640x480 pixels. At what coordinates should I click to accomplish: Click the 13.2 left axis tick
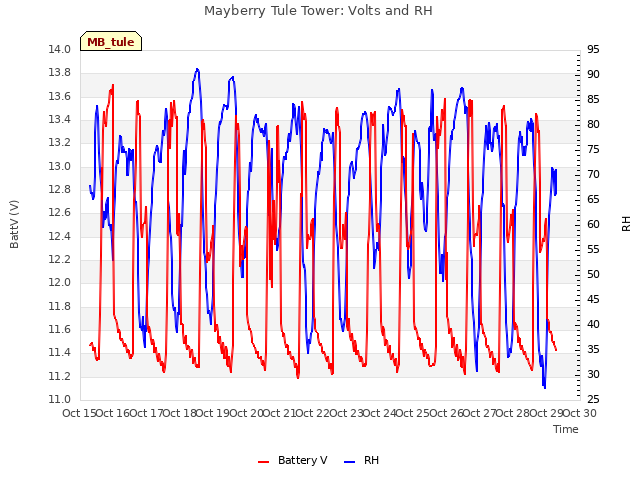coord(60,142)
